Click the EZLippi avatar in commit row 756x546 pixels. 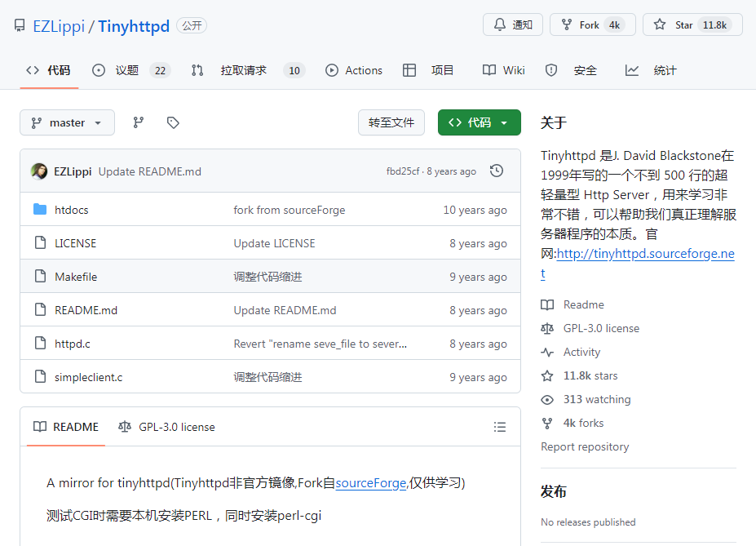(x=39, y=171)
